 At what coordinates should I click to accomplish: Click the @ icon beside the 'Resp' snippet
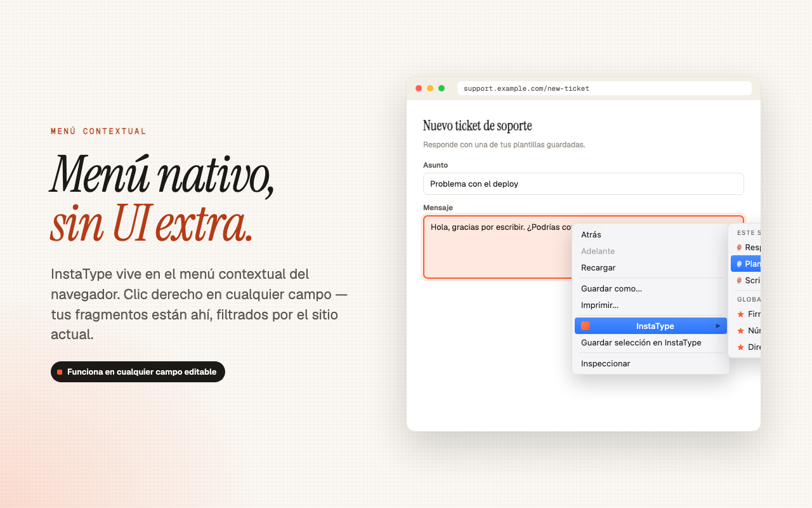(739, 248)
